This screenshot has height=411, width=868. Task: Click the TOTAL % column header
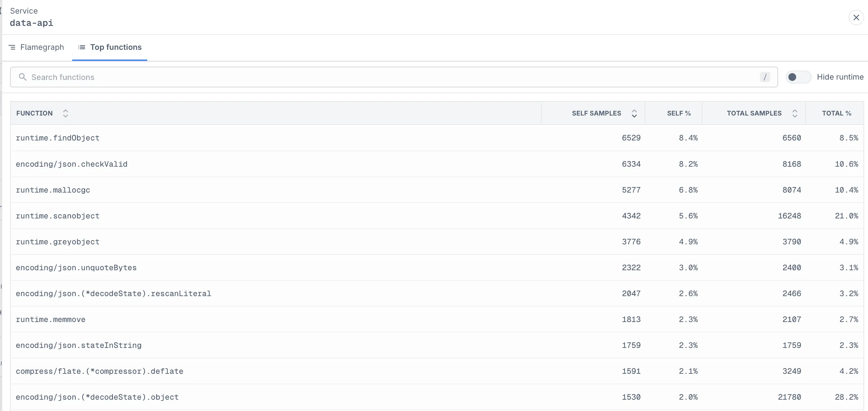pyautogui.click(x=836, y=113)
